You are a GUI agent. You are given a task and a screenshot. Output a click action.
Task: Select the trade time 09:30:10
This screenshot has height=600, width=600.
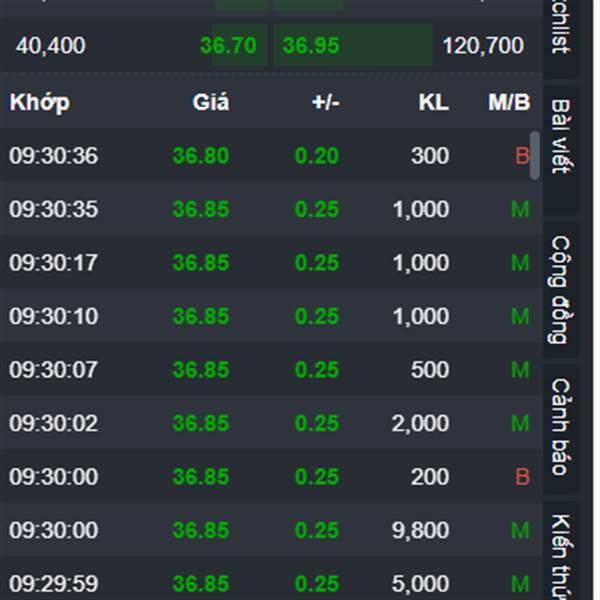(54, 316)
